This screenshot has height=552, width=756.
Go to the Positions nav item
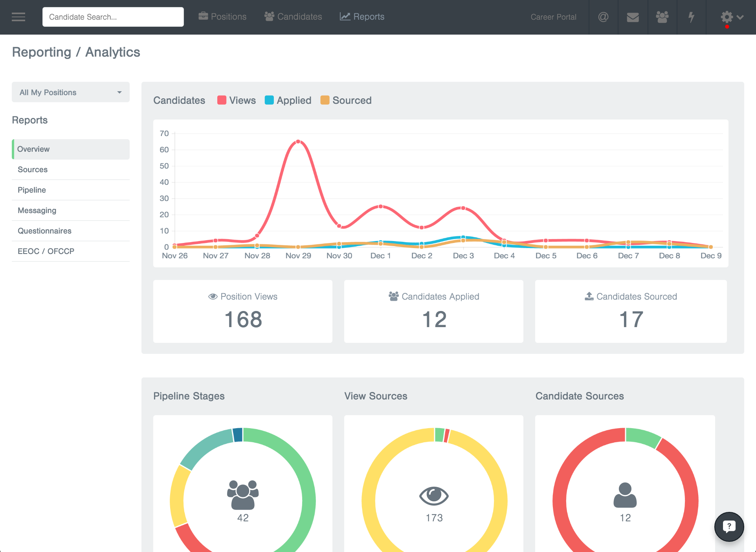click(x=222, y=17)
